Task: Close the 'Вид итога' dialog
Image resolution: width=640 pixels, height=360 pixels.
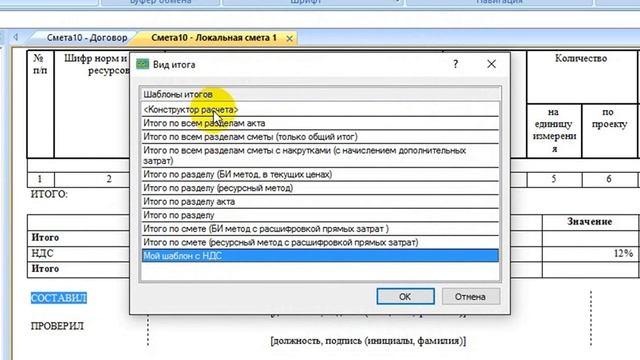Action: (491, 64)
